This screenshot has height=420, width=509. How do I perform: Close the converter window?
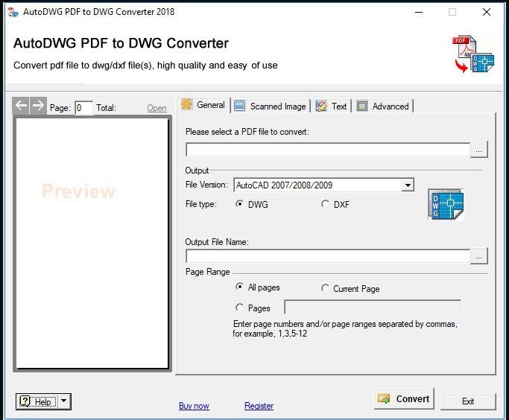[x=487, y=13]
